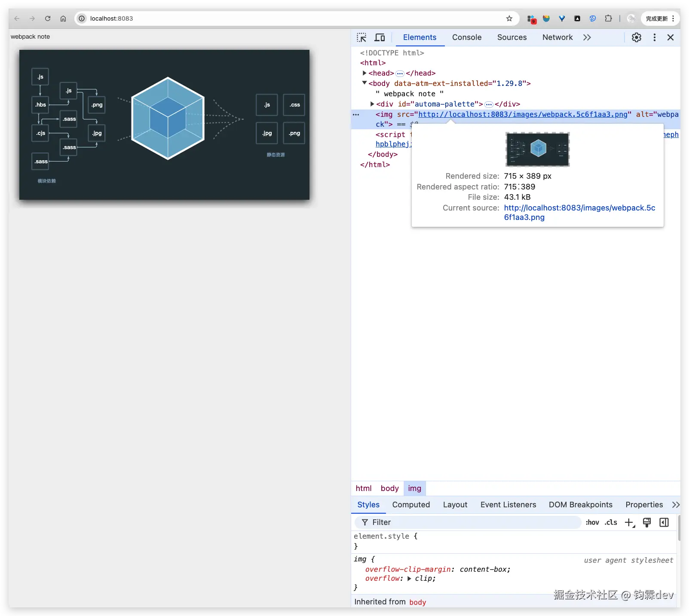Activate the inspect element picker

(x=361, y=37)
